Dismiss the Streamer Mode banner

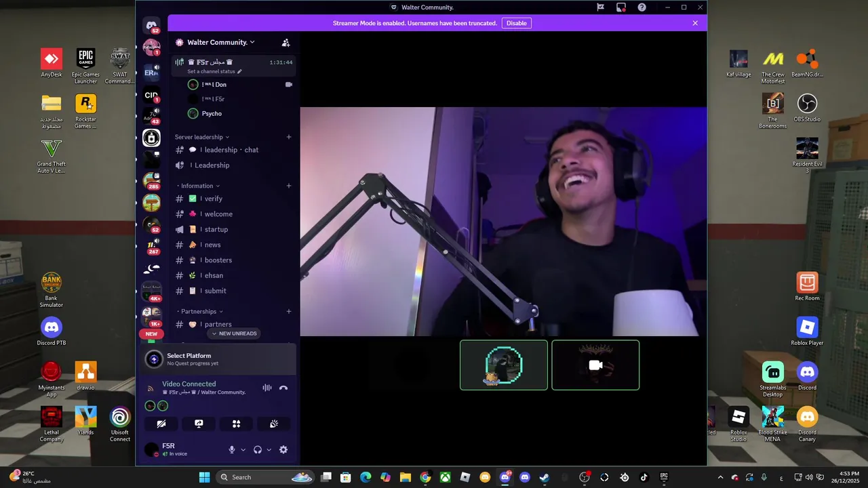point(695,23)
